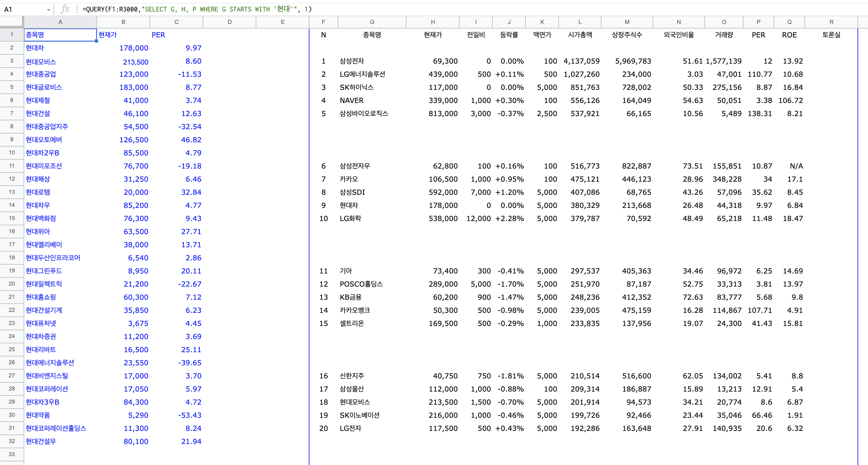
Task: Click the 시가총액 header cell
Action: [x=580, y=35]
